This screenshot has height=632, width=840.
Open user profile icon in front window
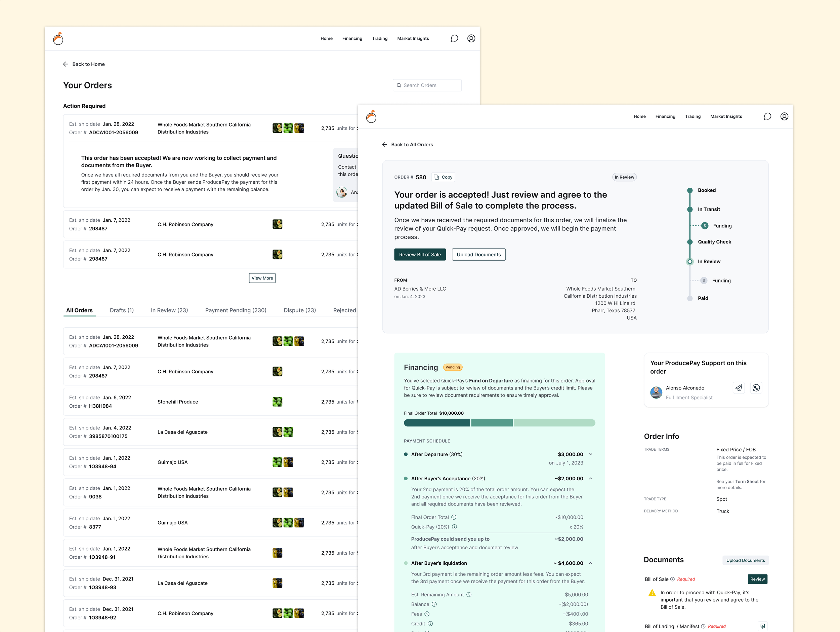pos(784,116)
